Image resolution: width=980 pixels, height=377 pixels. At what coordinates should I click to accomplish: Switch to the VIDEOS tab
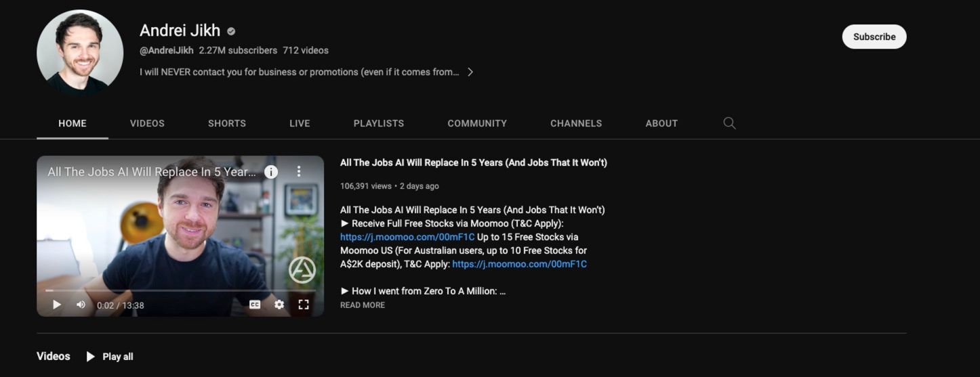coord(147,123)
